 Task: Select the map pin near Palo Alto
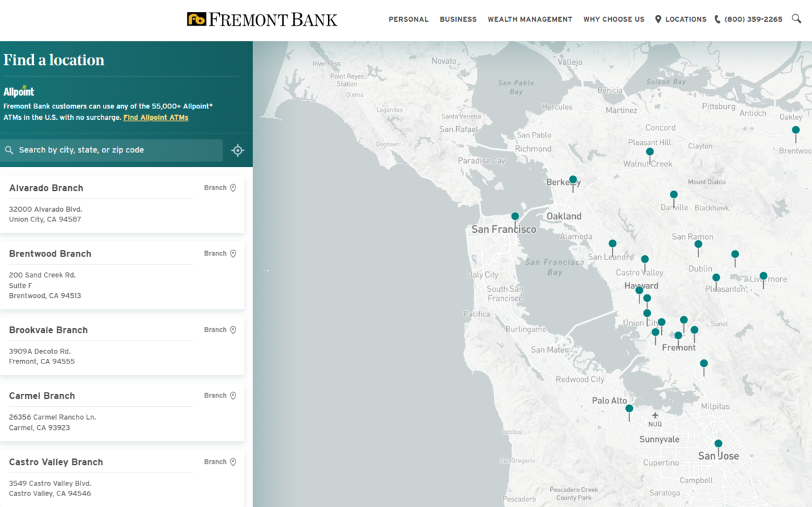pos(629,410)
